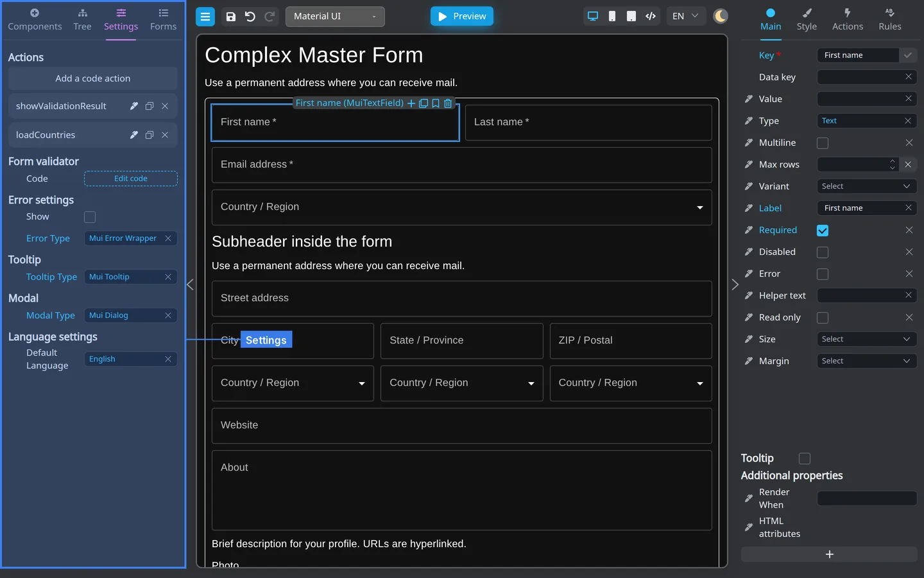
Task: Switch to the Tree tab
Action: point(82,20)
